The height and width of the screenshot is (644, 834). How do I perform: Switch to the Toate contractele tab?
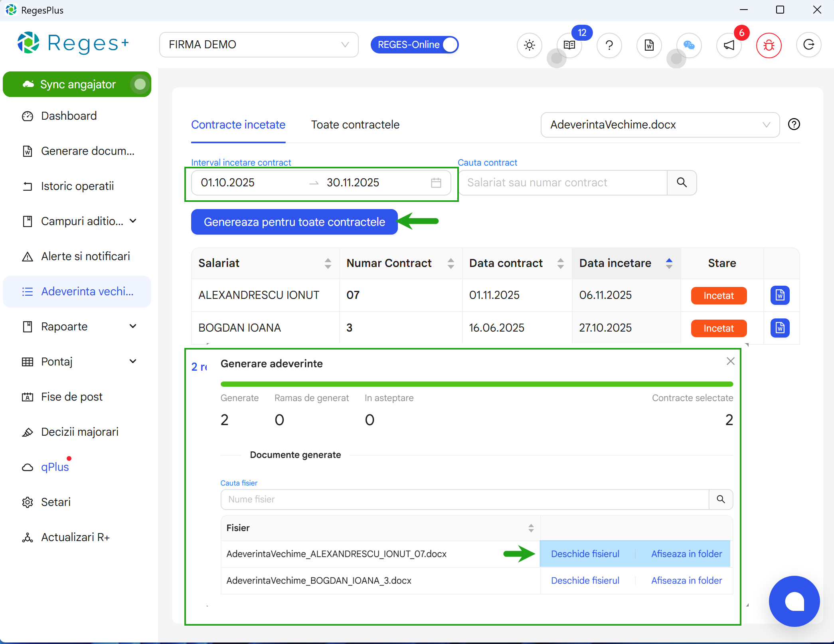pyautogui.click(x=355, y=124)
